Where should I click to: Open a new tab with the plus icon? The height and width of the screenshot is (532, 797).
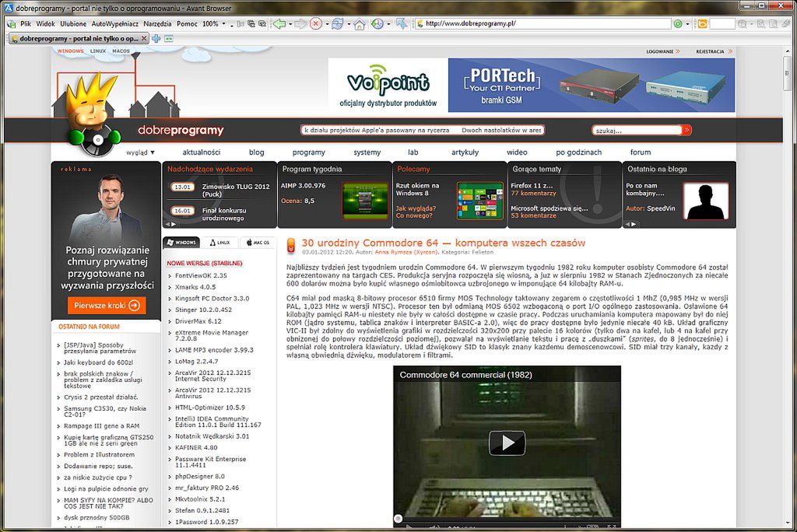tap(156, 39)
